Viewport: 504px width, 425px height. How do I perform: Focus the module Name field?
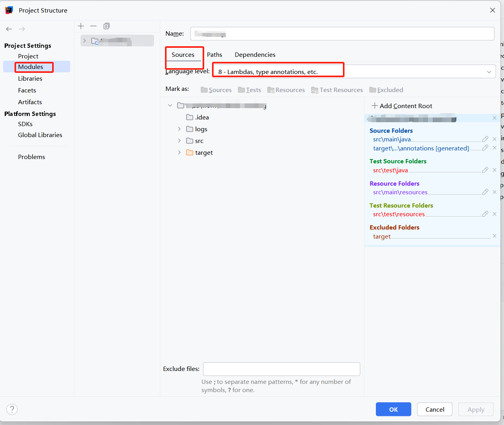pos(342,34)
